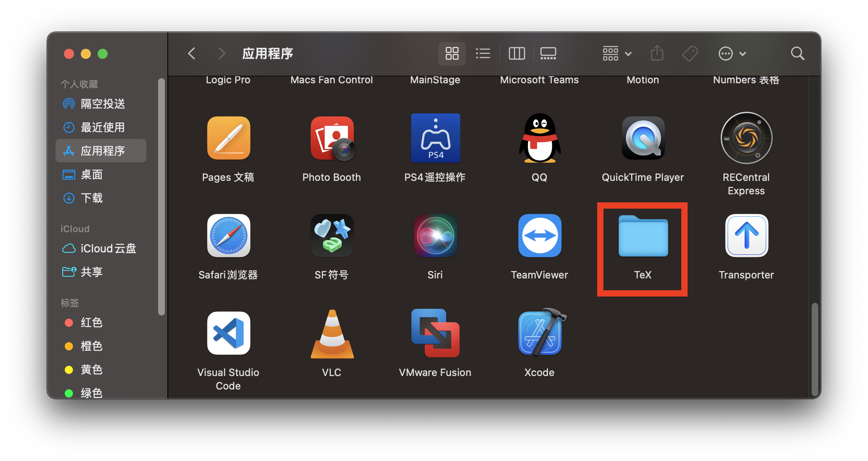Open the TeX folder
Screen dimensions: 868x461
(643, 236)
